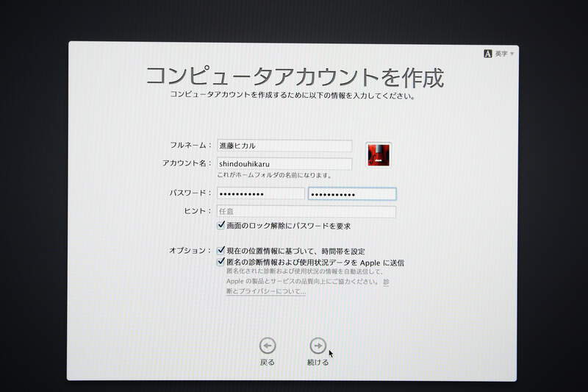588x392 pixels.
Task: Click the back arrow icon above 戻る
Action: (x=268, y=345)
